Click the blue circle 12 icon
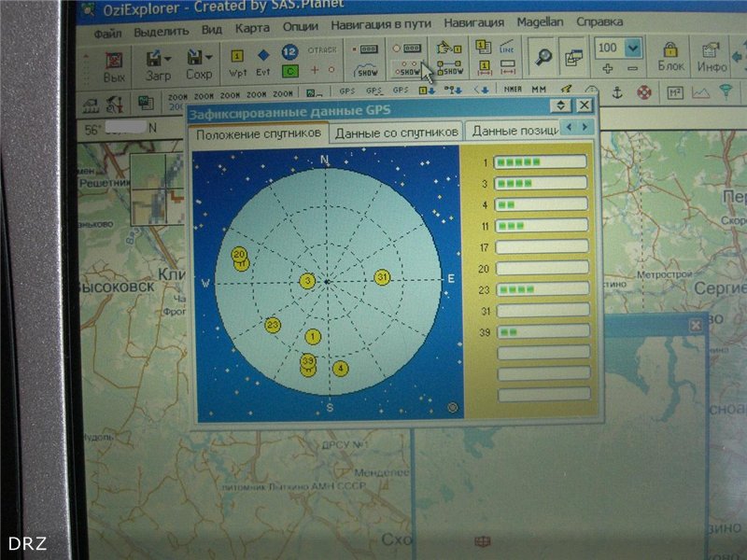Image resolution: width=747 pixels, height=560 pixels. (289, 51)
